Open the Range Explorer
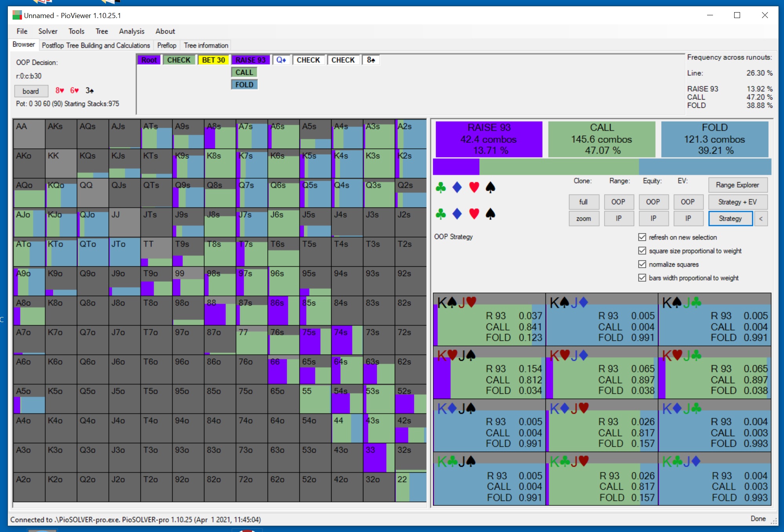784x532 pixels. 737,185
